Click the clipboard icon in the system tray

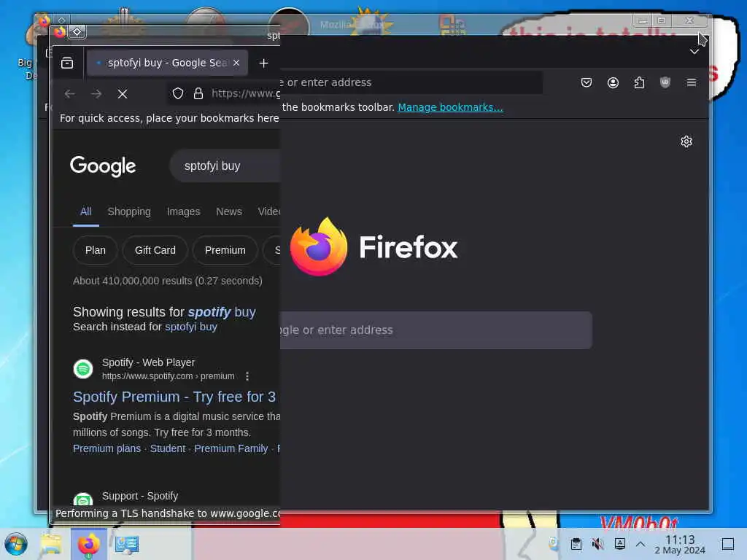pyautogui.click(x=576, y=544)
